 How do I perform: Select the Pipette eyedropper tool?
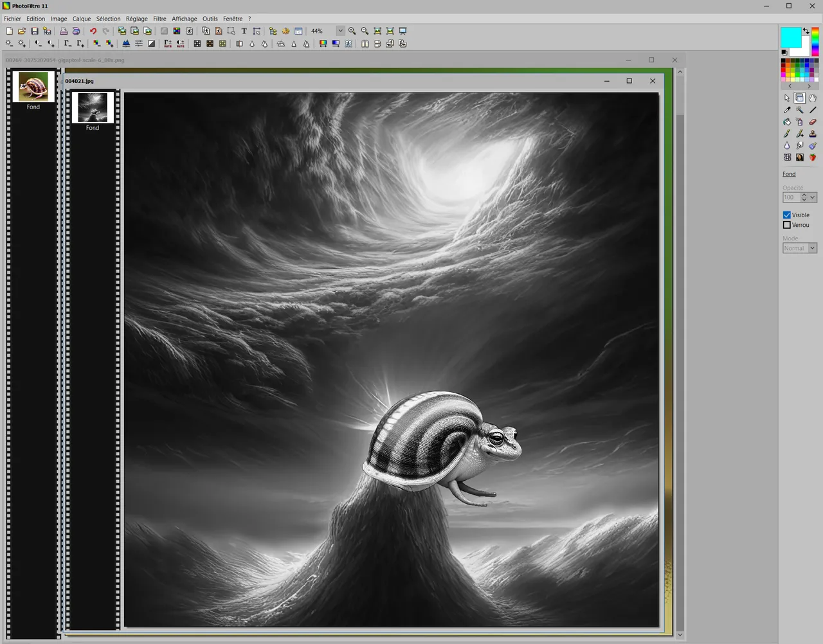(x=787, y=110)
